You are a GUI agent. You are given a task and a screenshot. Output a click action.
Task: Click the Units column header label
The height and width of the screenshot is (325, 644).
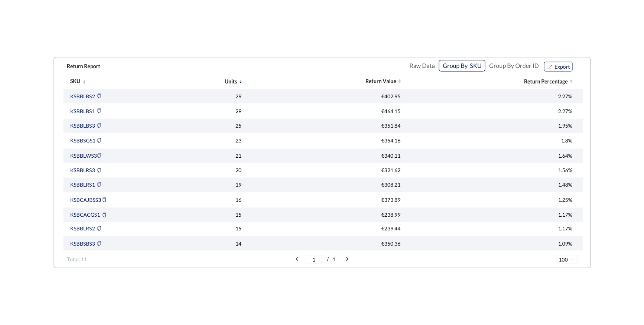coord(231,82)
